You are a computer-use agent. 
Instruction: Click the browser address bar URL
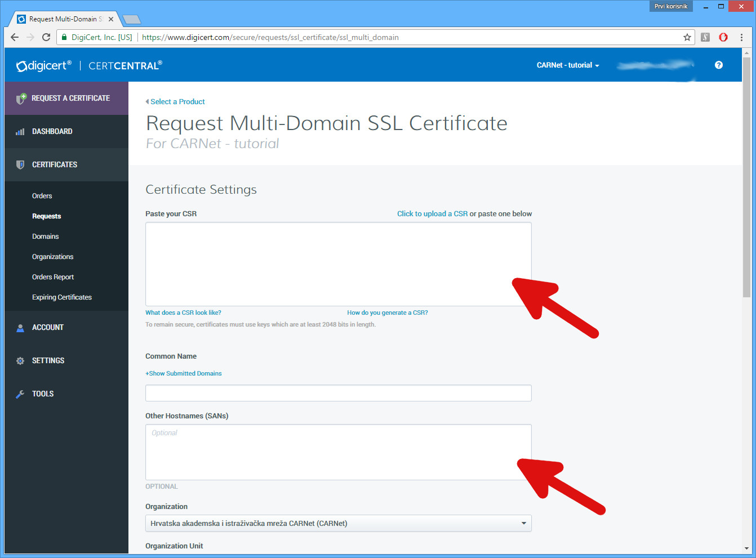(x=270, y=37)
